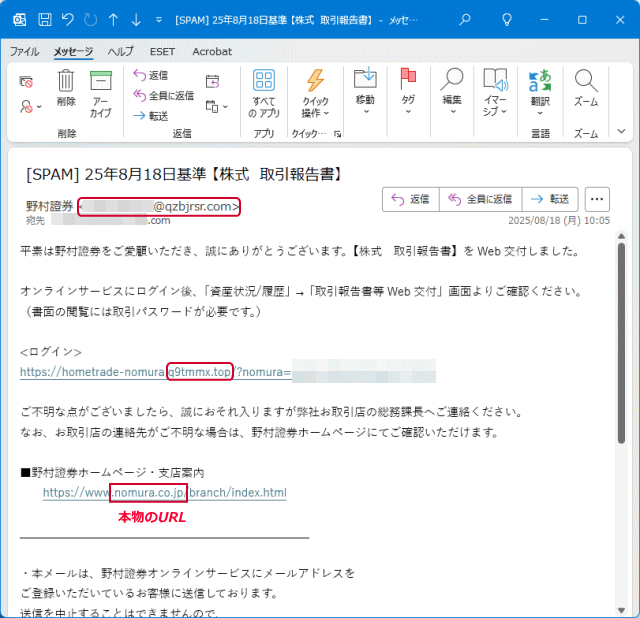Open the 編集 magnifier menu
The height and width of the screenshot is (618, 640).
[x=452, y=91]
